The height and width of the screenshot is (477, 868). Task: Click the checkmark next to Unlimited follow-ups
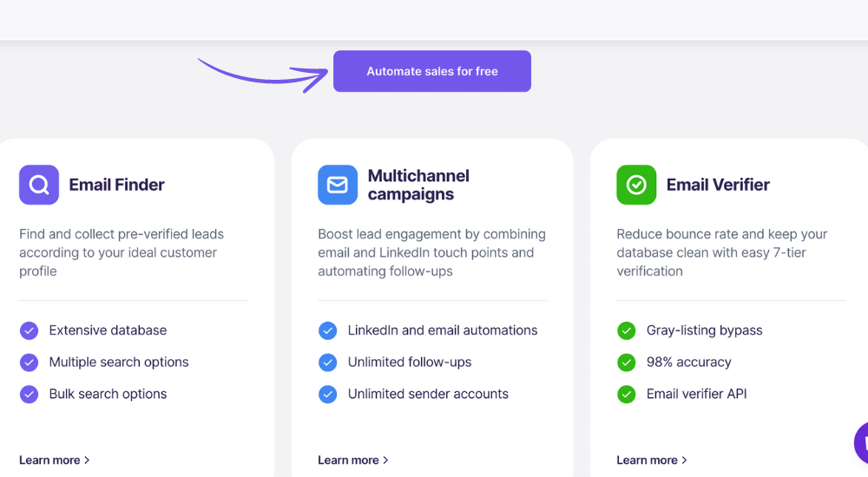(328, 363)
